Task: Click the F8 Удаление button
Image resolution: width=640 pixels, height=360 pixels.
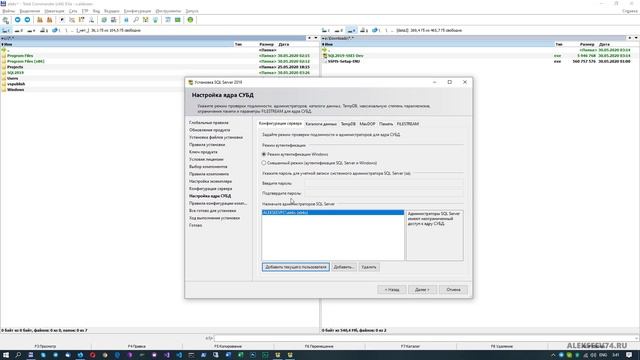Action: click(502, 346)
